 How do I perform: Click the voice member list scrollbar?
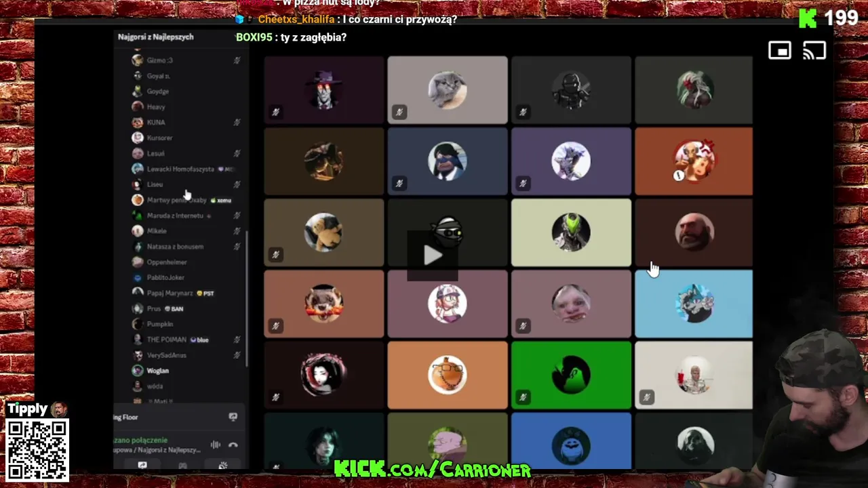(248, 298)
